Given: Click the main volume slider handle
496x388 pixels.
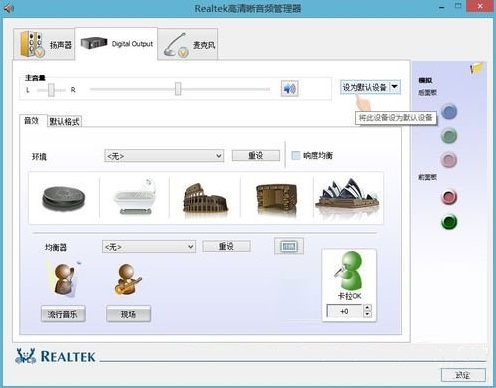Looking at the screenshot, I should [x=178, y=89].
